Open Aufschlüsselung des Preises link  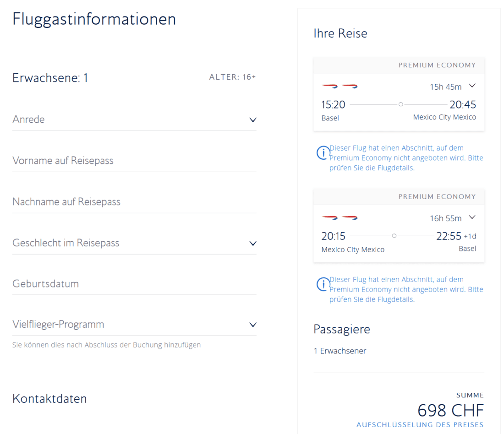[420, 425]
